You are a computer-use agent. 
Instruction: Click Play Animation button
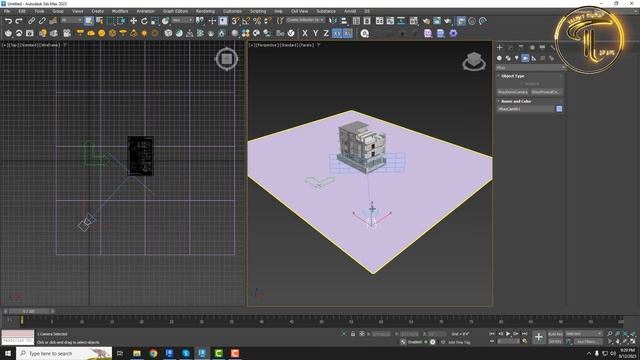coord(508,334)
